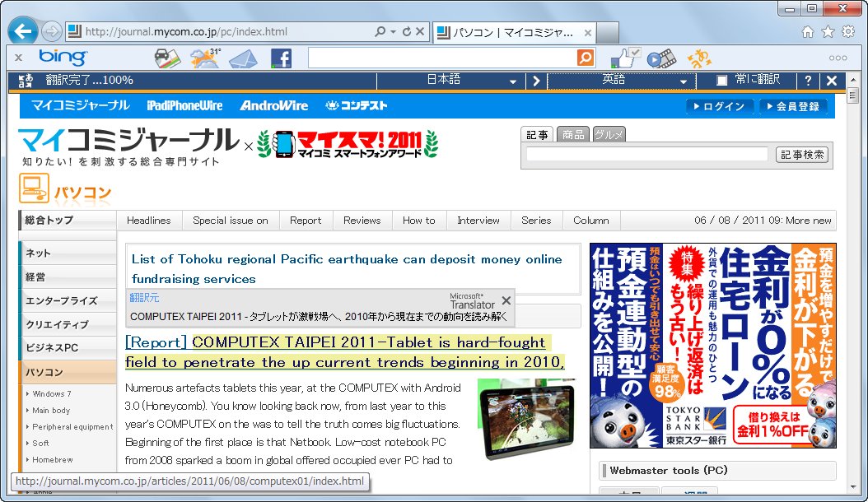Open the AndroWire link
The image size is (868, 502).
(x=274, y=105)
